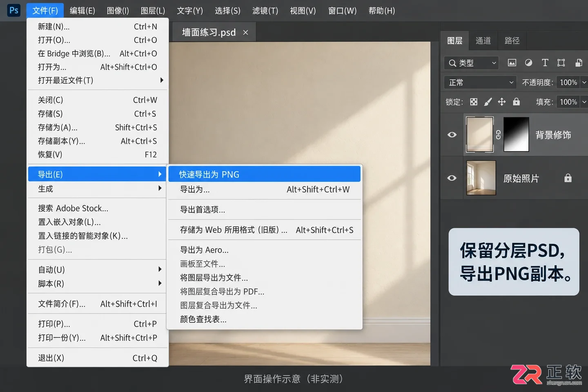Switch to the 路径 tab

pos(512,40)
